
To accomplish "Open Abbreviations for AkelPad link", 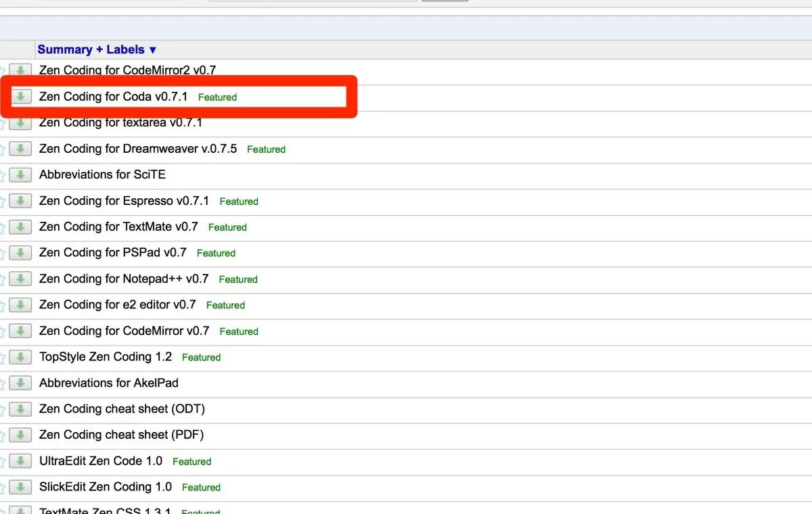I will point(109,383).
